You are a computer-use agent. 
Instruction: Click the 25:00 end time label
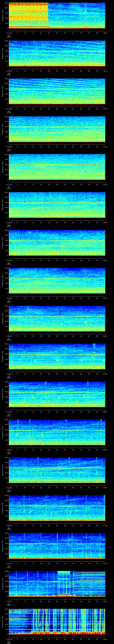(x=105, y=298)
